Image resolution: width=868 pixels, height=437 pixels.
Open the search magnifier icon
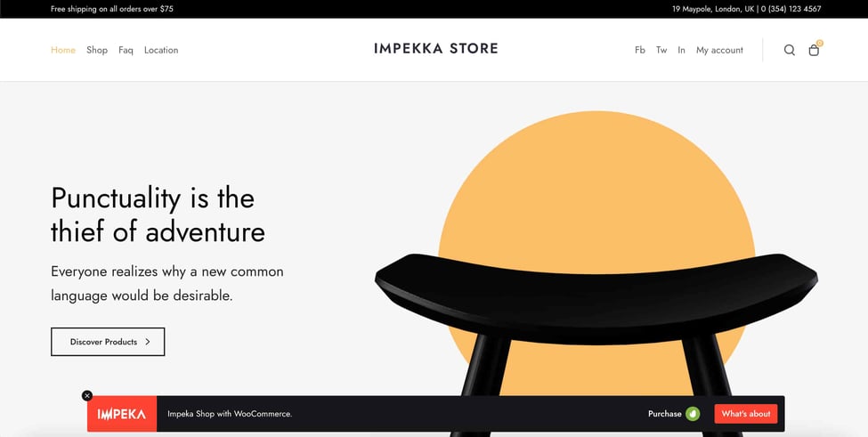[x=790, y=51]
